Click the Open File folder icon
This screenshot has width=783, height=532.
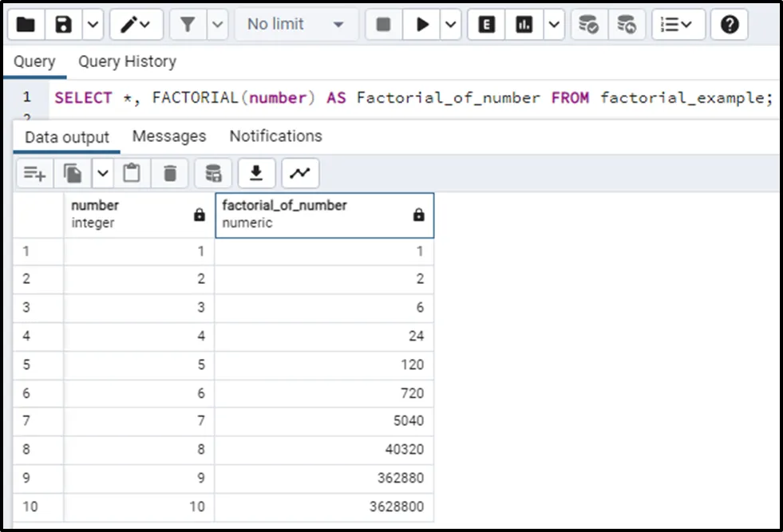[26, 25]
